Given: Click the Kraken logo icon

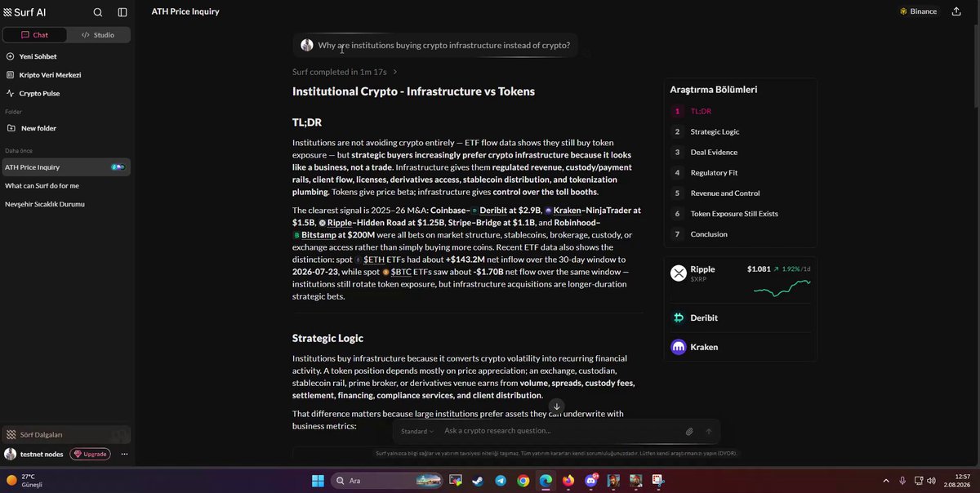Looking at the screenshot, I should click(679, 347).
